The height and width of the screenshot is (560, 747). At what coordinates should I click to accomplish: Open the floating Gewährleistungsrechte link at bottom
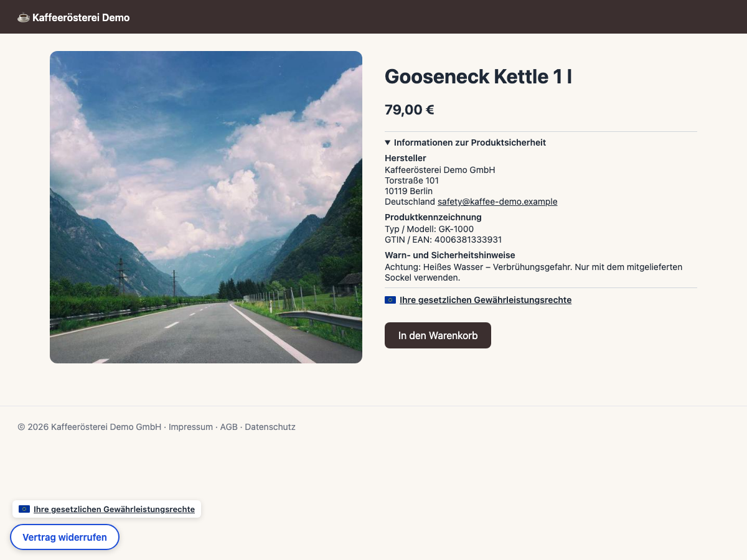(x=114, y=509)
